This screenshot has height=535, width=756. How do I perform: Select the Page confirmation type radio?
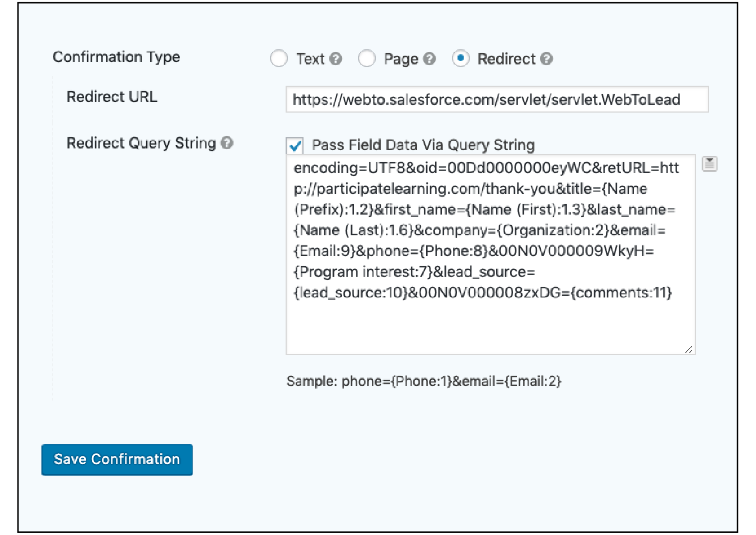pos(366,59)
